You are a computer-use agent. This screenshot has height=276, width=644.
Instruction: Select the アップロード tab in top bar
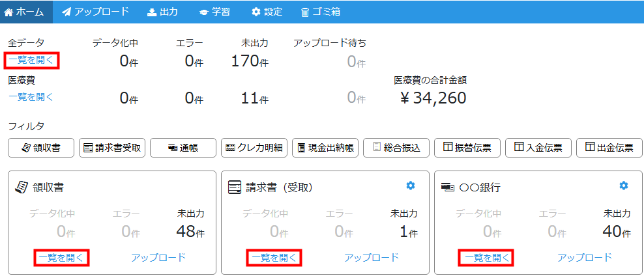click(x=96, y=12)
